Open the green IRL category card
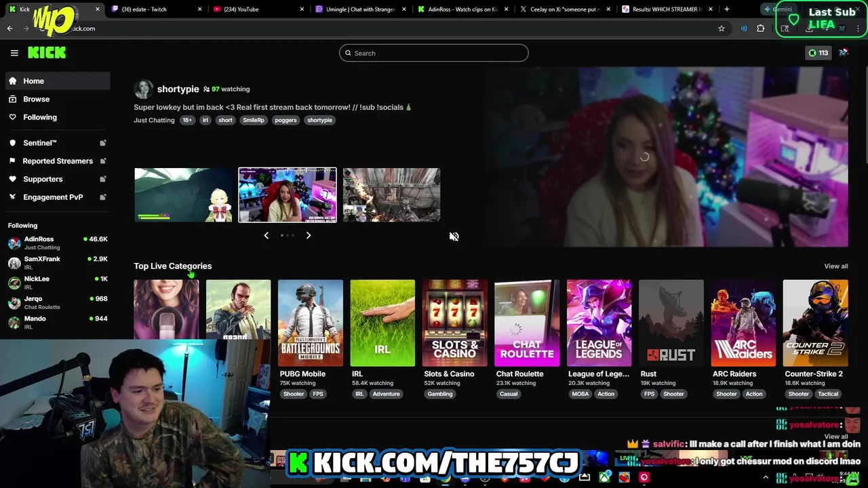868x488 pixels. pos(382,323)
